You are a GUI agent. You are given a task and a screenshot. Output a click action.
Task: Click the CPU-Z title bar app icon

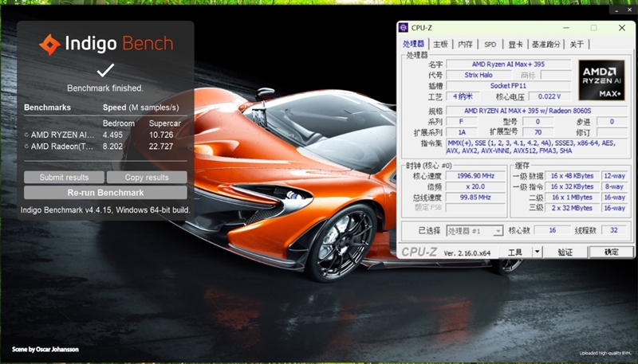tap(404, 28)
